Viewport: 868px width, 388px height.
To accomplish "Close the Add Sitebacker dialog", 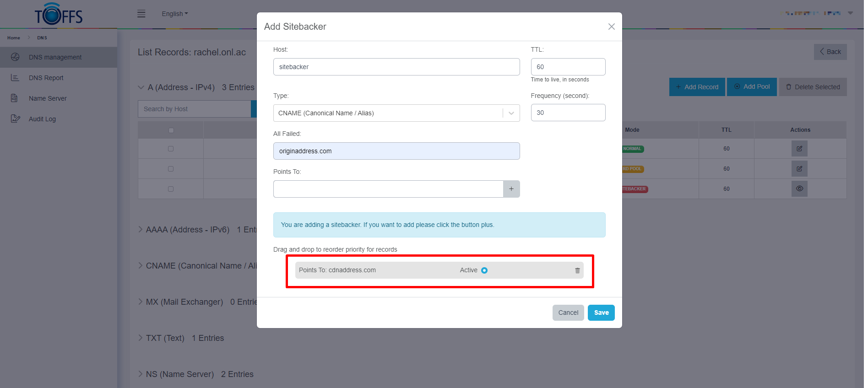I will tap(611, 27).
